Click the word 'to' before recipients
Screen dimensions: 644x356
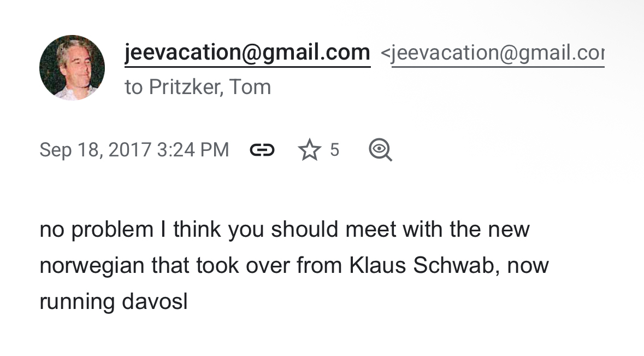point(134,87)
